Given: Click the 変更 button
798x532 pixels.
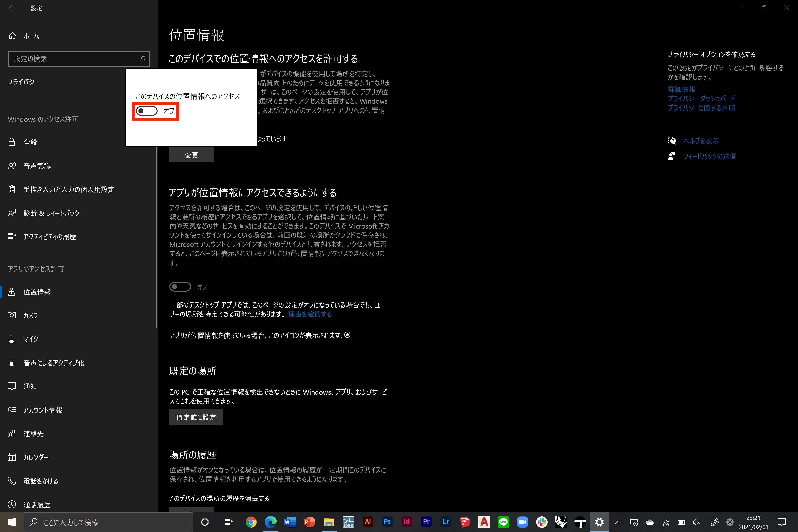Looking at the screenshot, I should 191,155.
